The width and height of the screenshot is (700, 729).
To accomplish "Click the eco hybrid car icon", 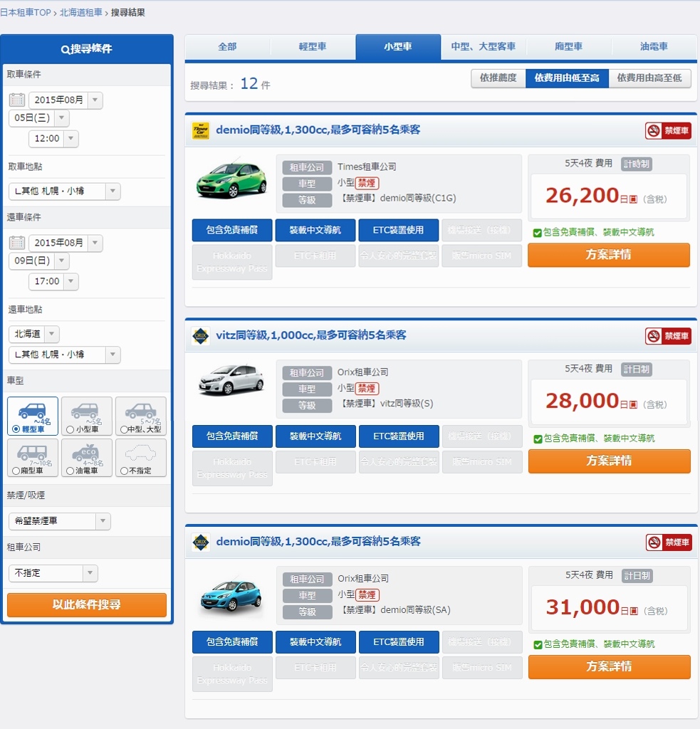I will [x=85, y=452].
